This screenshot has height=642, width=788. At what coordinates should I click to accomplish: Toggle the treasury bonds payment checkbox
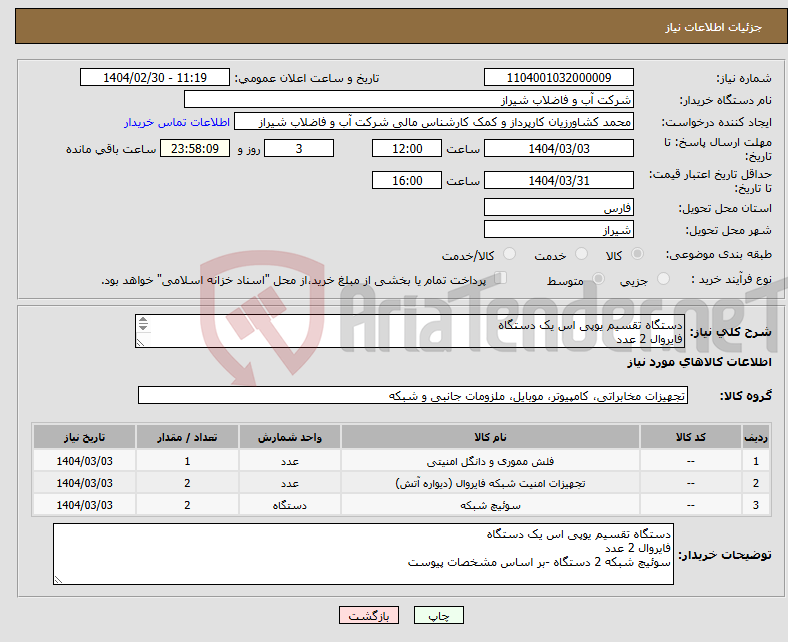501,278
